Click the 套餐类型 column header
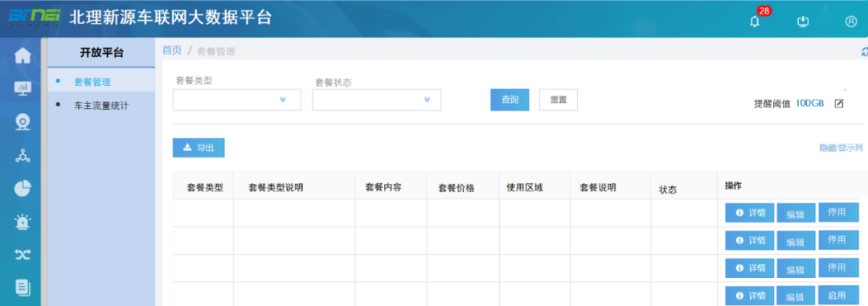 (205, 188)
